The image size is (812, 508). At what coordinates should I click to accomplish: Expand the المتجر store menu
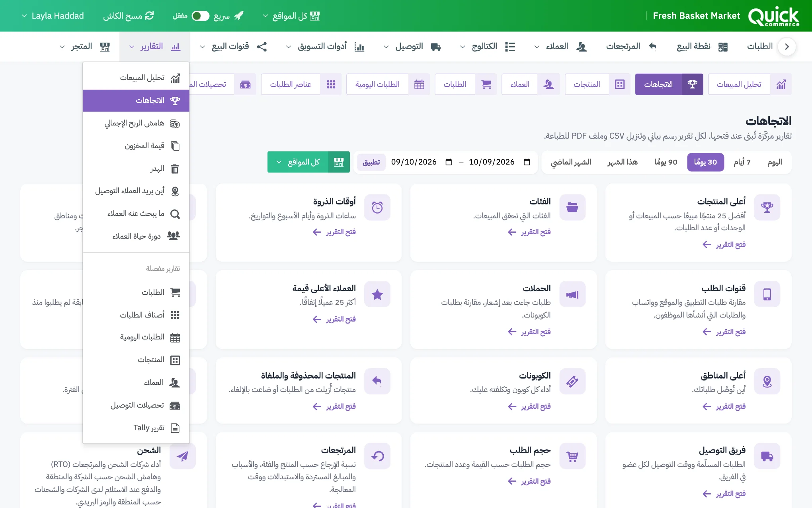click(x=84, y=47)
